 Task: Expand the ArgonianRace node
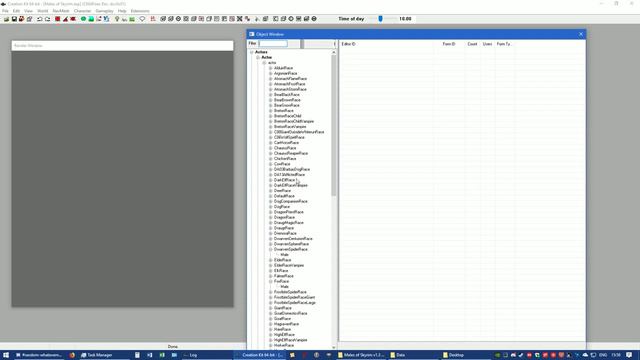pyautogui.click(x=270, y=73)
